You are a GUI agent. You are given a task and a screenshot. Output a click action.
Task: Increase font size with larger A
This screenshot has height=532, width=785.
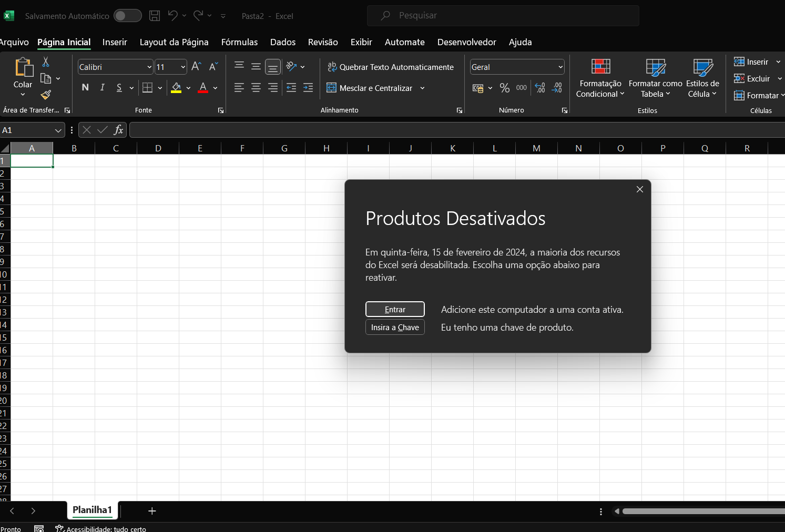tap(196, 67)
